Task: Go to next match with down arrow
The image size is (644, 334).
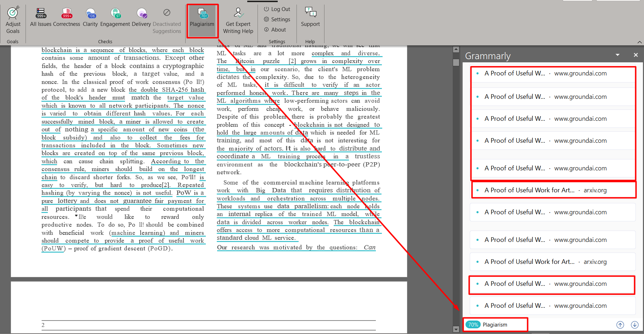Action: [635, 325]
